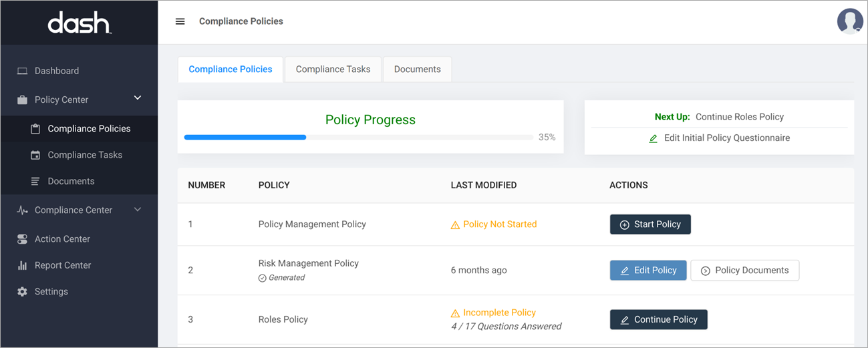868x348 pixels.
Task: Switch to the Compliance Tasks tab
Action: (333, 69)
